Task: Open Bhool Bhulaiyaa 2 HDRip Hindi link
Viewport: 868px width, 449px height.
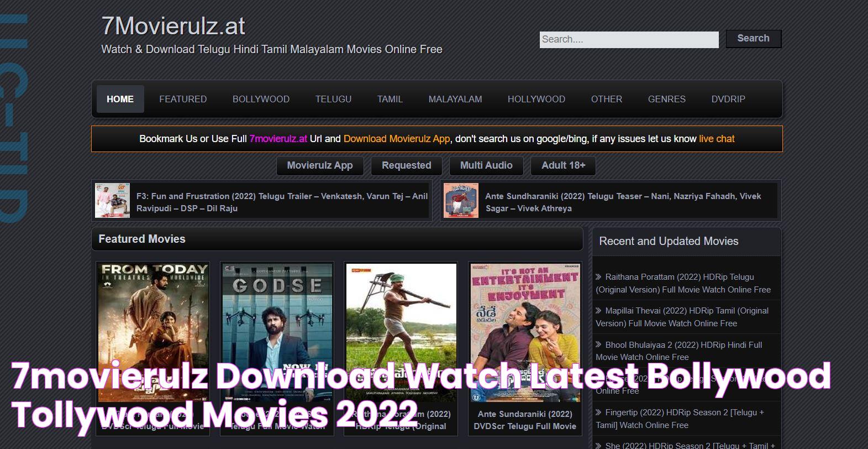Action: tap(678, 351)
